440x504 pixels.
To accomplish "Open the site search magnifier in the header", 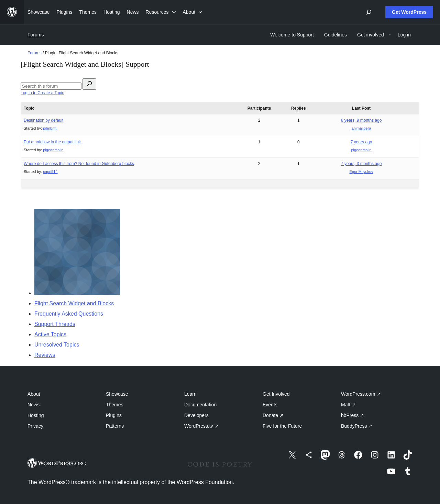I will [x=369, y=12].
